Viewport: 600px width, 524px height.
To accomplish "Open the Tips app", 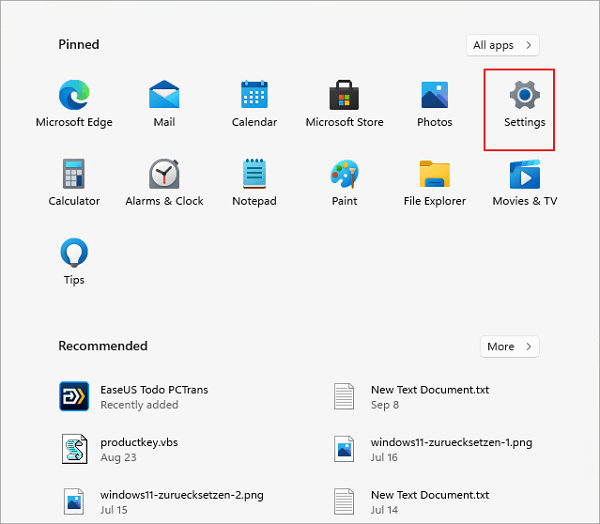I will pyautogui.click(x=74, y=254).
